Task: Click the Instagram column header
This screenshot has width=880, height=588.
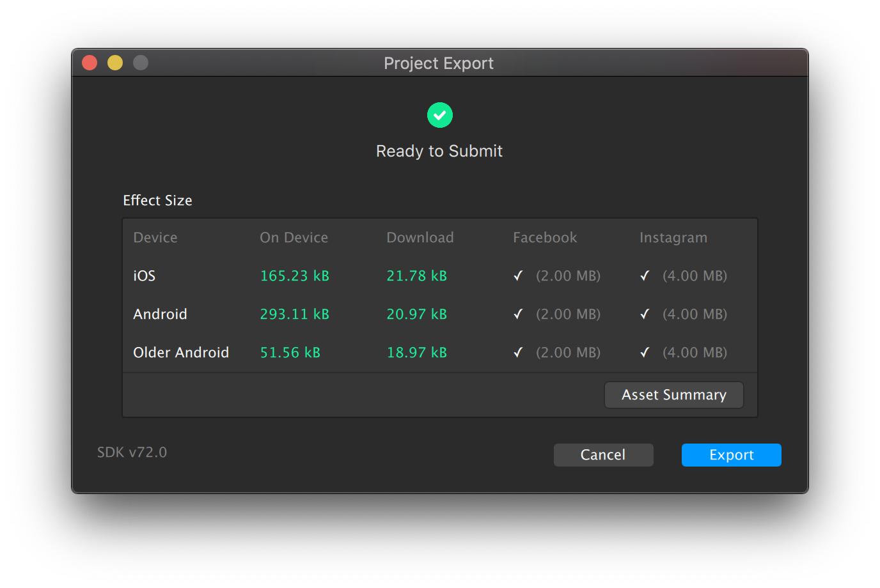Action: point(673,238)
